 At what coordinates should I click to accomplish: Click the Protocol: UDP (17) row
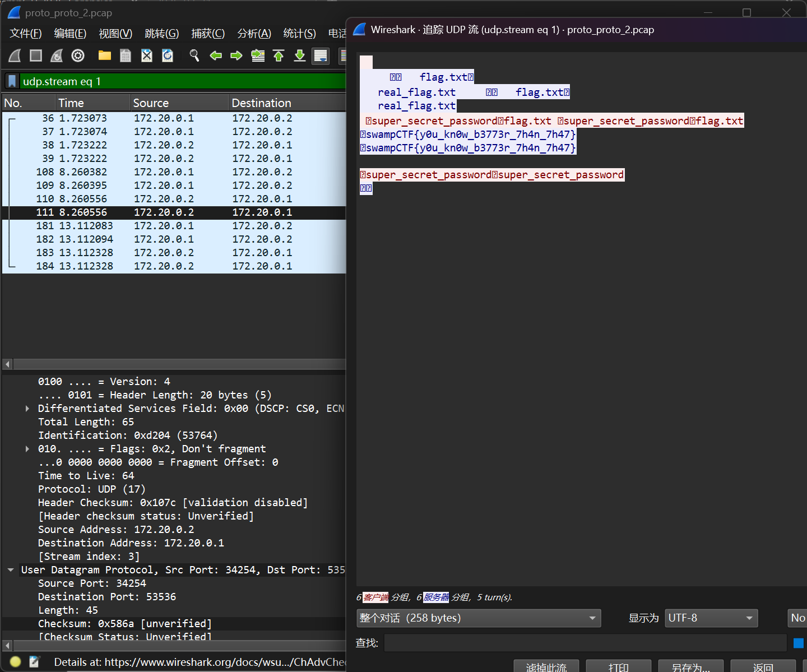click(91, 489)
